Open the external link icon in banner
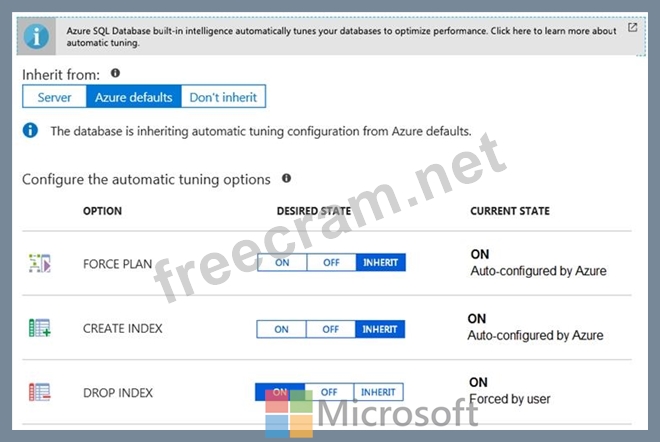This screenshot has height=442, width=660. [x=632, y=28]
